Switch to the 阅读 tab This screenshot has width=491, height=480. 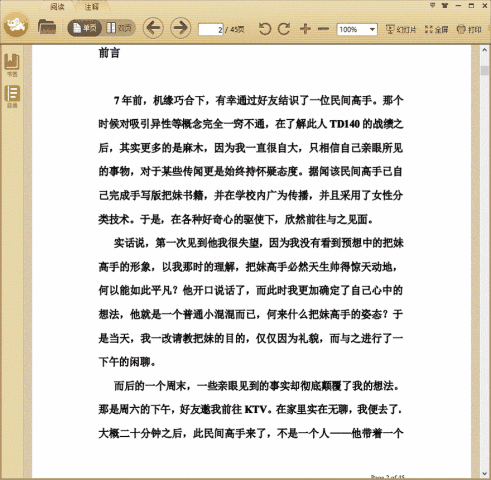tap(57, 6)
